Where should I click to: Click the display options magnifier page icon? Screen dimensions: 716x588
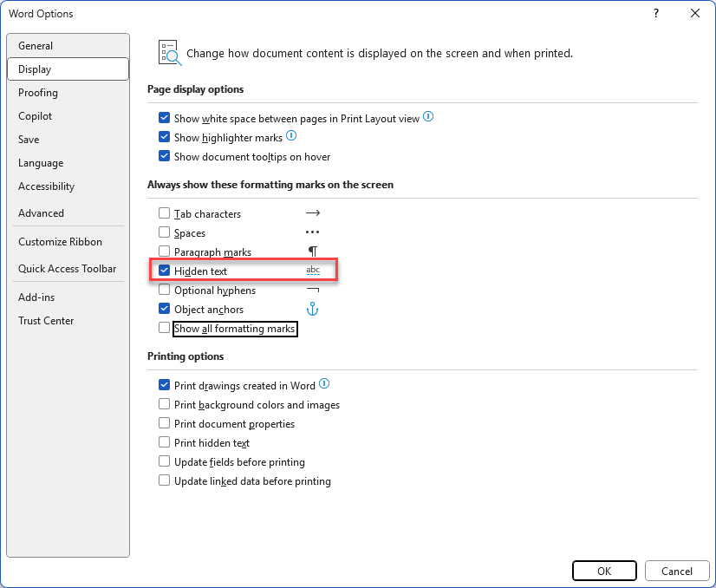tap(170, 53)
